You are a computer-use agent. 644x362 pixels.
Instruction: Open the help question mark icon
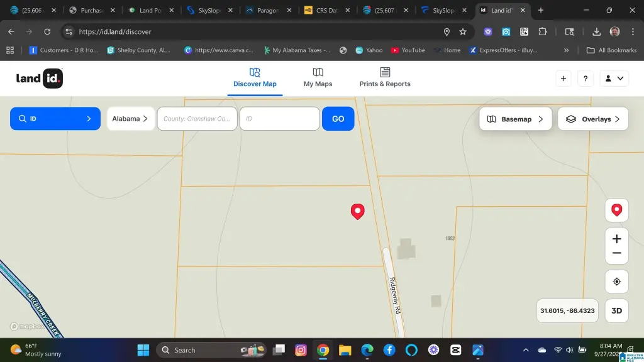click(x=586, y=79)
